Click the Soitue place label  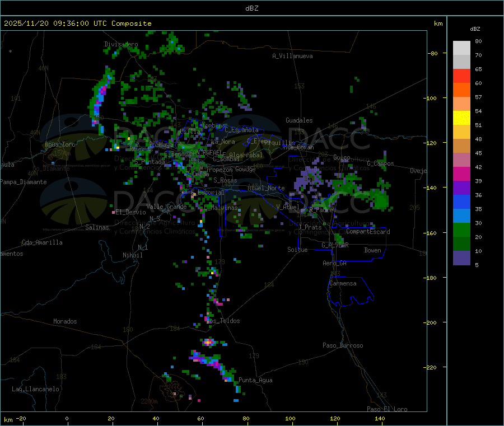297,250
